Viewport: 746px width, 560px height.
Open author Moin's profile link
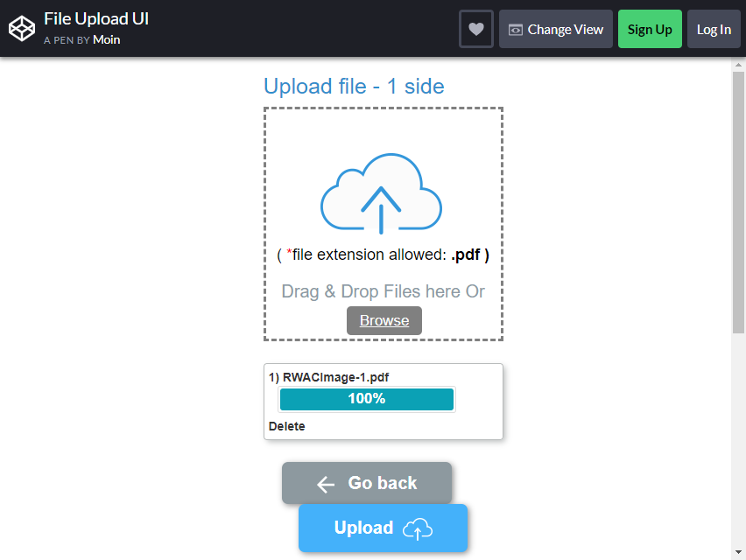tap(107, 40)
